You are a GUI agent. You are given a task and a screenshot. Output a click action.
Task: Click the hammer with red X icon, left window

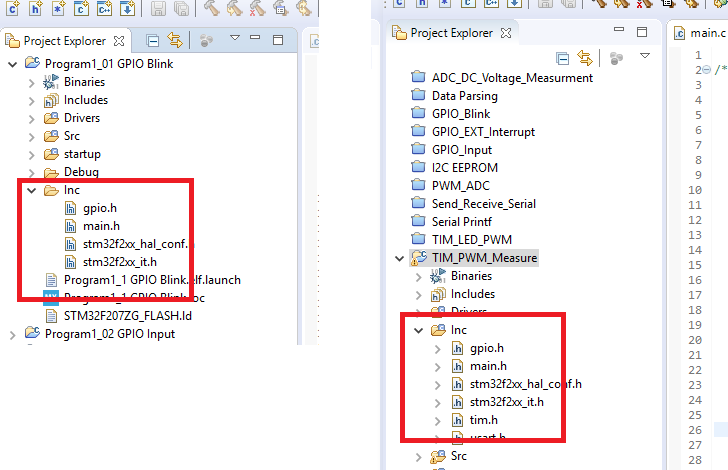click(256, 8)
